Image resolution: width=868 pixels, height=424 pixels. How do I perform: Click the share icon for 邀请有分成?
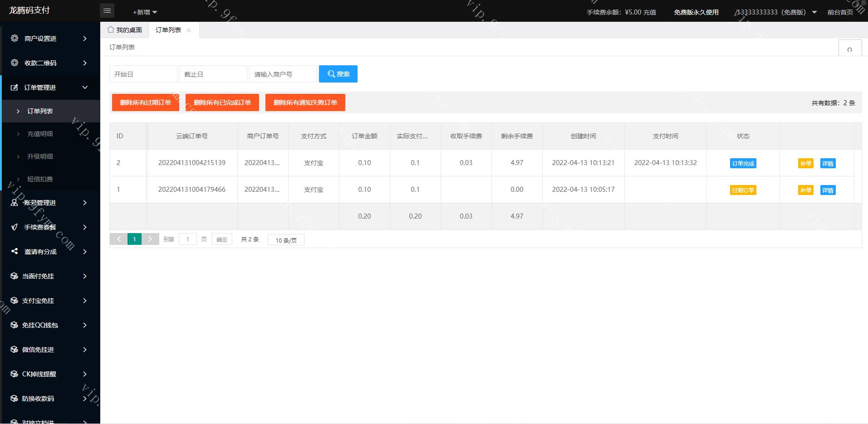click(x=15, y=251)
